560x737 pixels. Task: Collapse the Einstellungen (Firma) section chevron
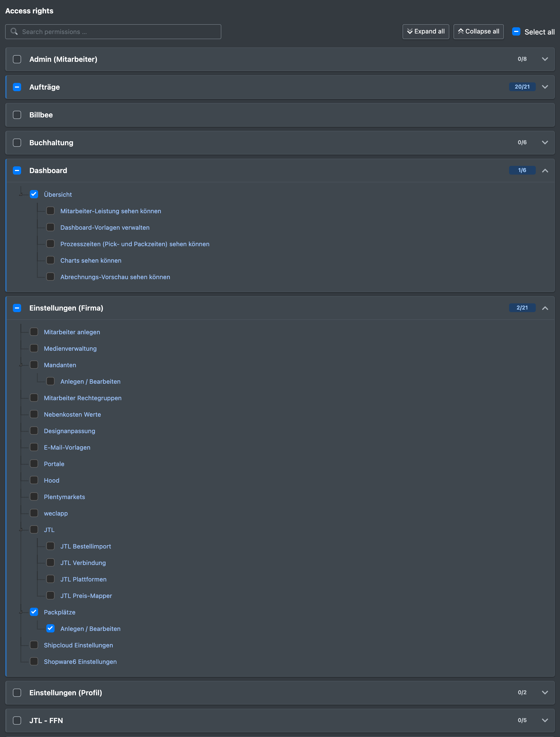tap(545, 308)
